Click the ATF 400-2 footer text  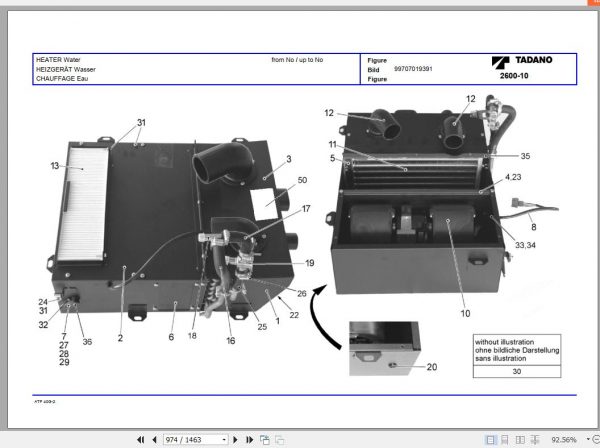[45, 402]
